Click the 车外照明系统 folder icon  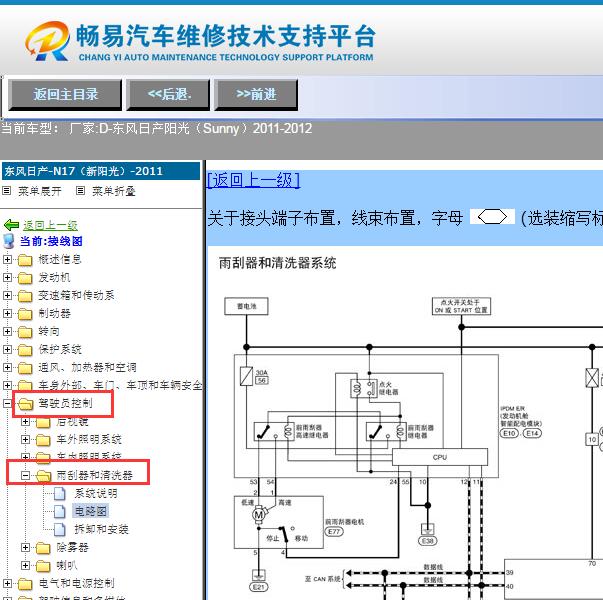43,440
